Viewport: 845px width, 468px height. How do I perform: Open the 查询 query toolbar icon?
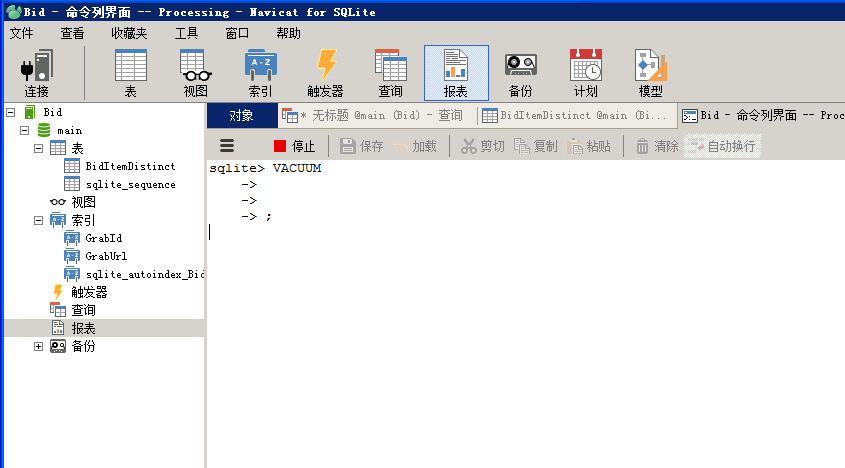click(x=391, y=73)
